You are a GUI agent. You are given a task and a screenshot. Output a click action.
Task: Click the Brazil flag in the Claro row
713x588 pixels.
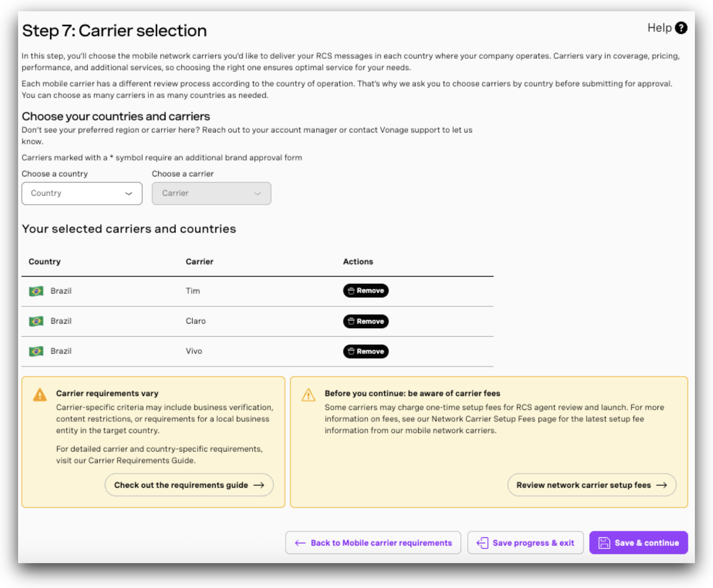[36, 321]
